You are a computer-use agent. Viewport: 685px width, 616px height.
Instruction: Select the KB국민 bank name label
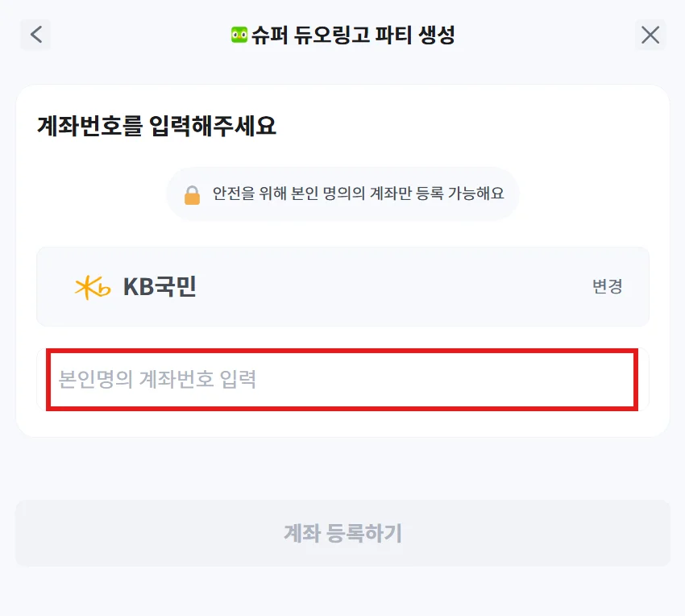(160, 287)
